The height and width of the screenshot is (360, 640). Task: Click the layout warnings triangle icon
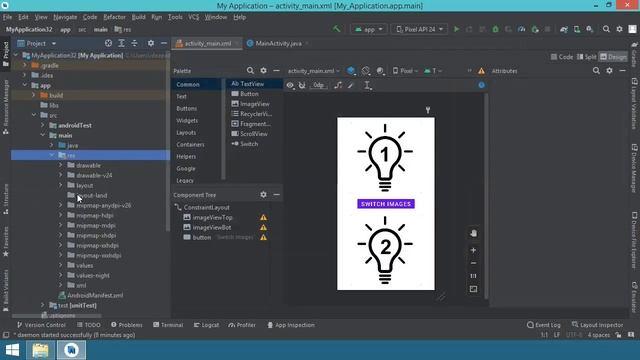(x=482, y=71)
